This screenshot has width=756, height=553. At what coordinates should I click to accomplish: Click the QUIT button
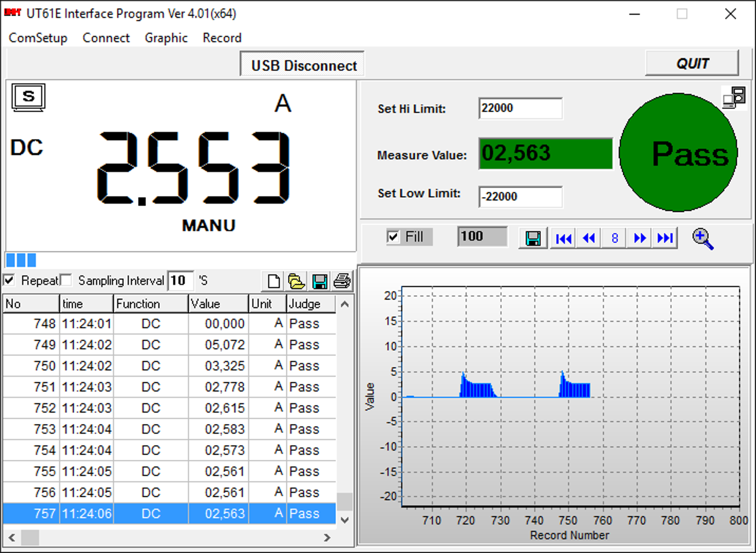click(692, 63)
